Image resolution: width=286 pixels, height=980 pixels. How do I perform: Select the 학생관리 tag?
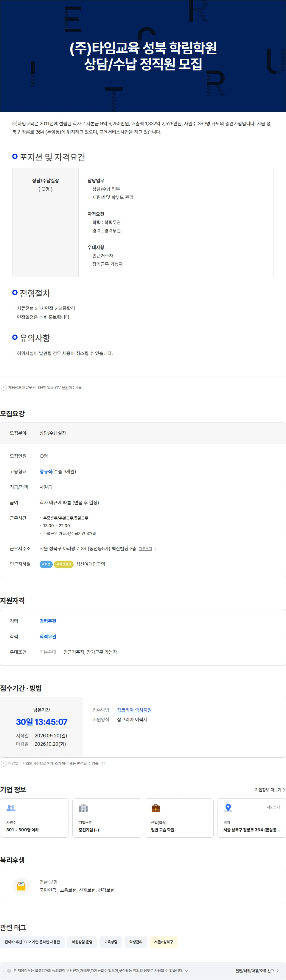tap(136, 942)
